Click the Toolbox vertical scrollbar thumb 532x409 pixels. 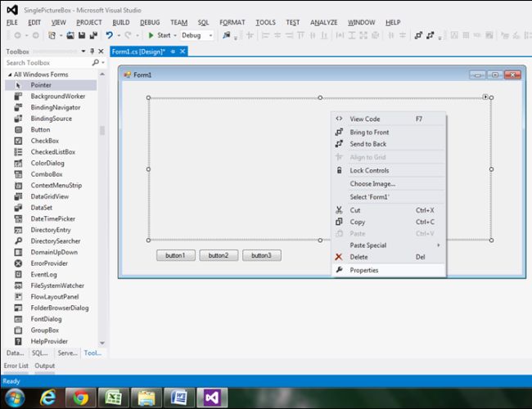pyautogui.click(x=102, y=129)
